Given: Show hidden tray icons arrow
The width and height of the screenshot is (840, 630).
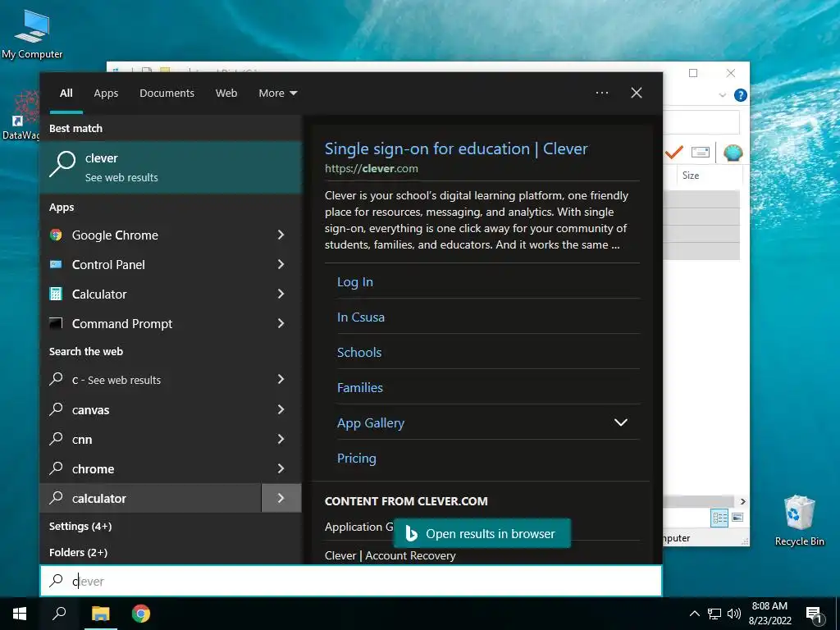Looking at the screenshot, I should tap(694, 614).
